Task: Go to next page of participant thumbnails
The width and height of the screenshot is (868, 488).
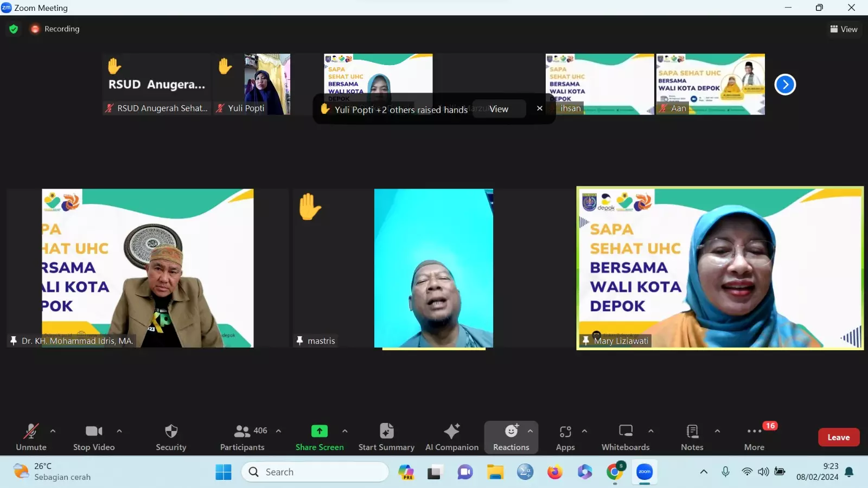Action: point(785,84)
